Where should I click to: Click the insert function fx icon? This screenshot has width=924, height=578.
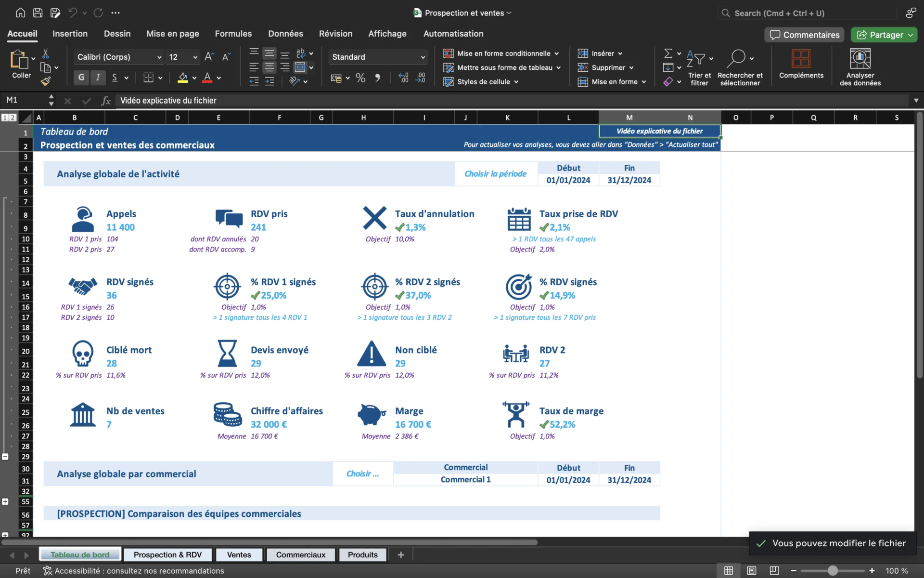106,101
